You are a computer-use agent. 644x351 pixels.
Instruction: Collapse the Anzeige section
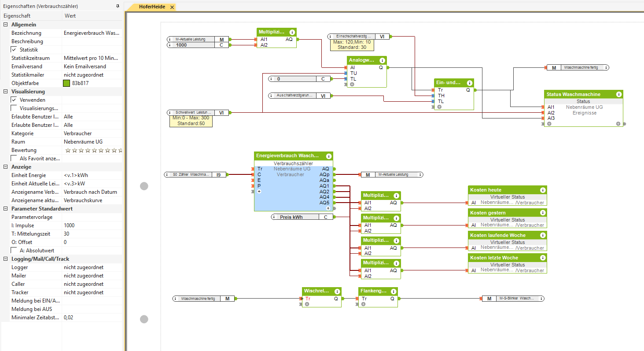[5, 167]
